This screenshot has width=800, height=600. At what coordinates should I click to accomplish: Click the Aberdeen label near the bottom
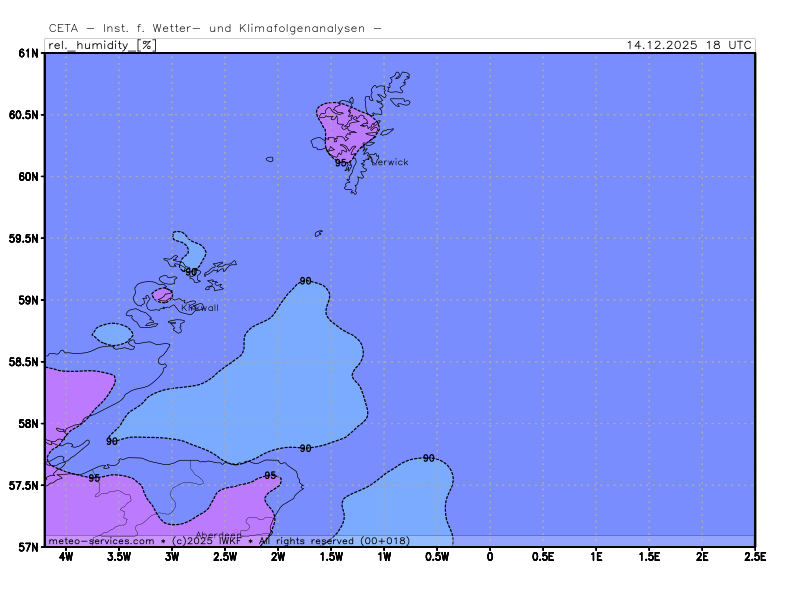click(218, 534)
